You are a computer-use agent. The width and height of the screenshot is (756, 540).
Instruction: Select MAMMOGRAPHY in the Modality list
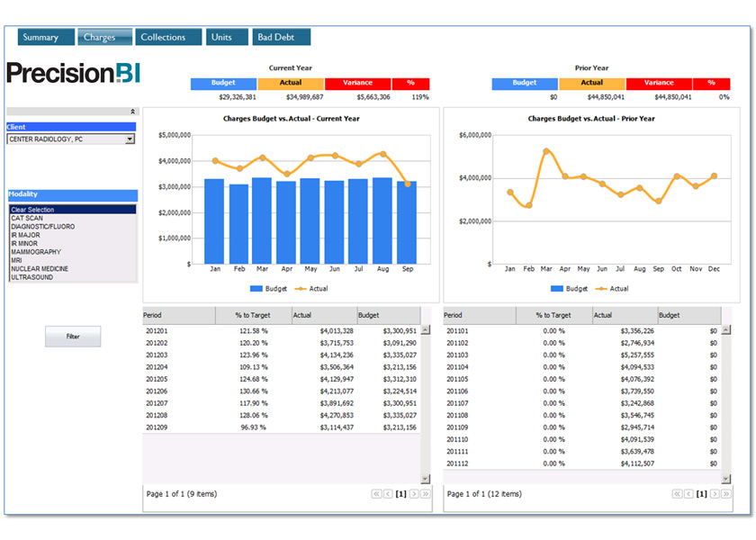(36, 252)
